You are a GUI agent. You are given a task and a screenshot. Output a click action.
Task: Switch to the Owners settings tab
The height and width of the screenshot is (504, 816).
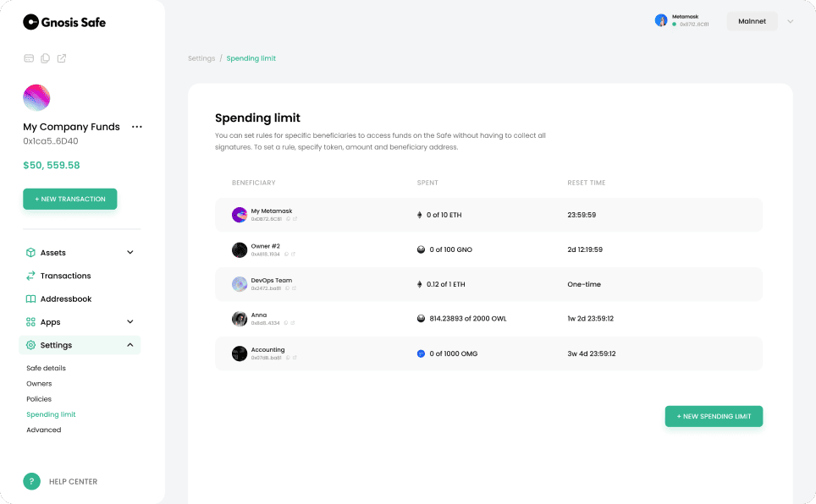pyautogui.click(x=38, y=383)
